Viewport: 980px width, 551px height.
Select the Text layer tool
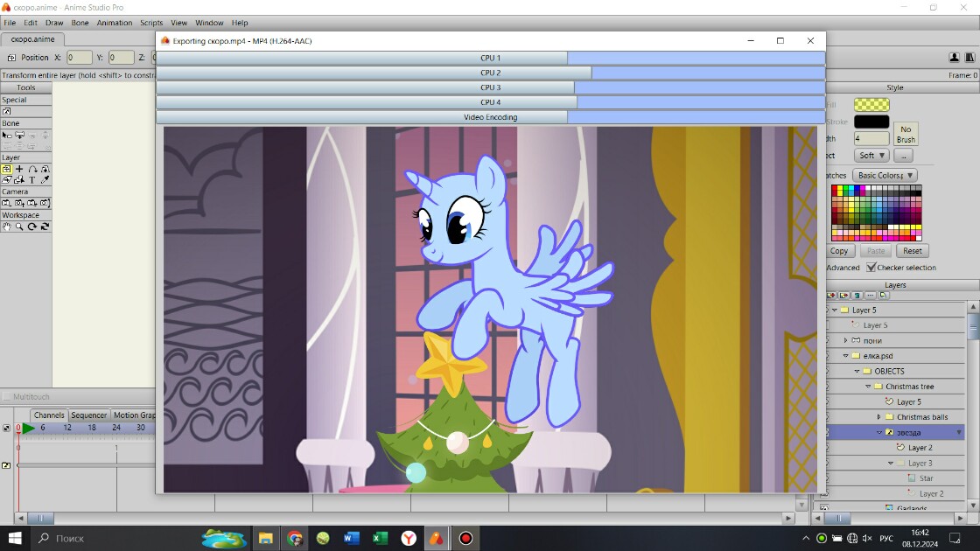click(x=32, y=180)
